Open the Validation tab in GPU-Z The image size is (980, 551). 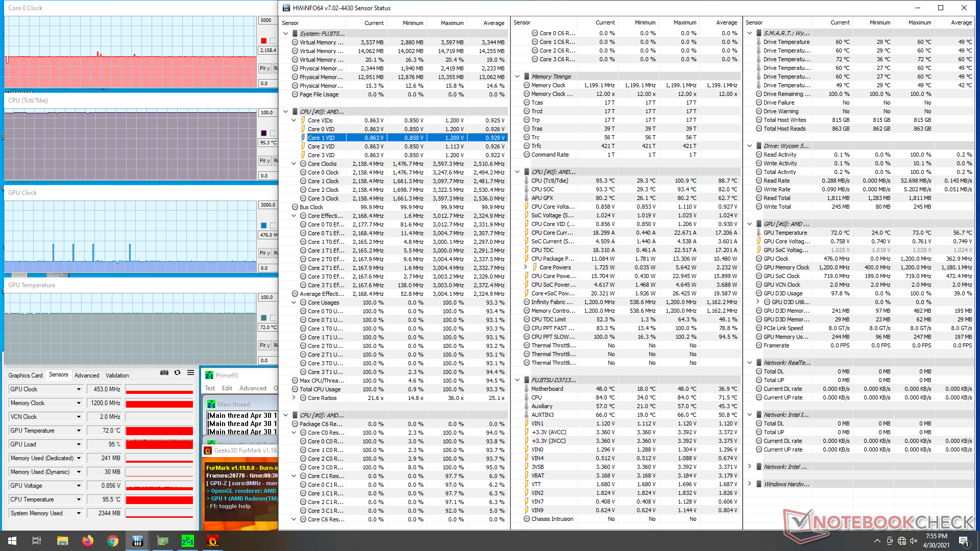[x=117, y=375]
